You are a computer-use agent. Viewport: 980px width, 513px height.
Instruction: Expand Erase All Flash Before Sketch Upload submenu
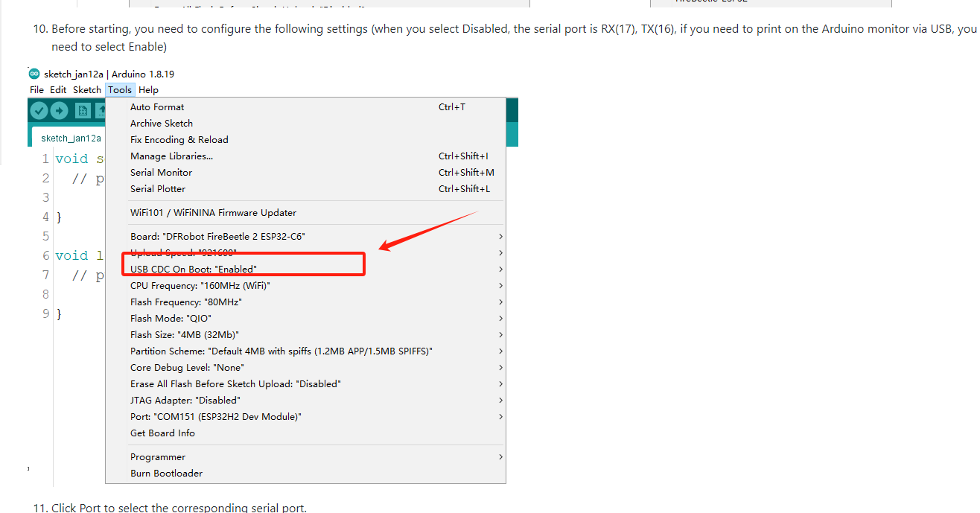coord(306,384)
